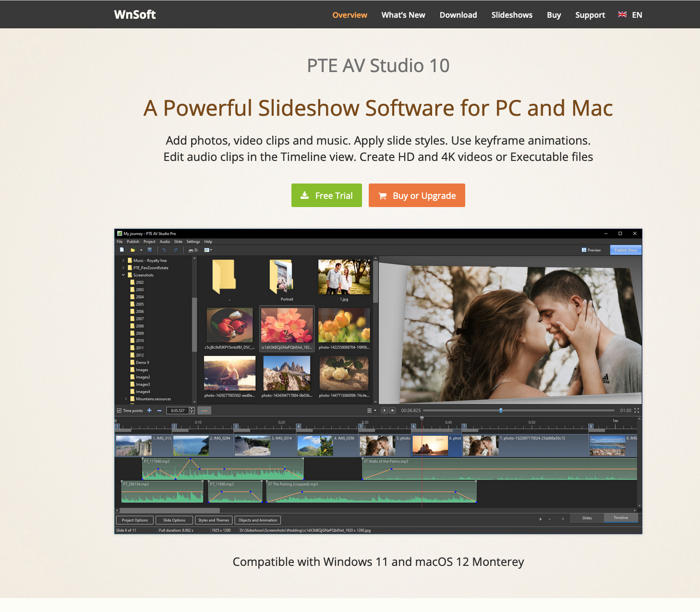This screenshot has height=612, width=700.
Task: Click the New project icon in toolbar
Action: (x=122, y=250)
